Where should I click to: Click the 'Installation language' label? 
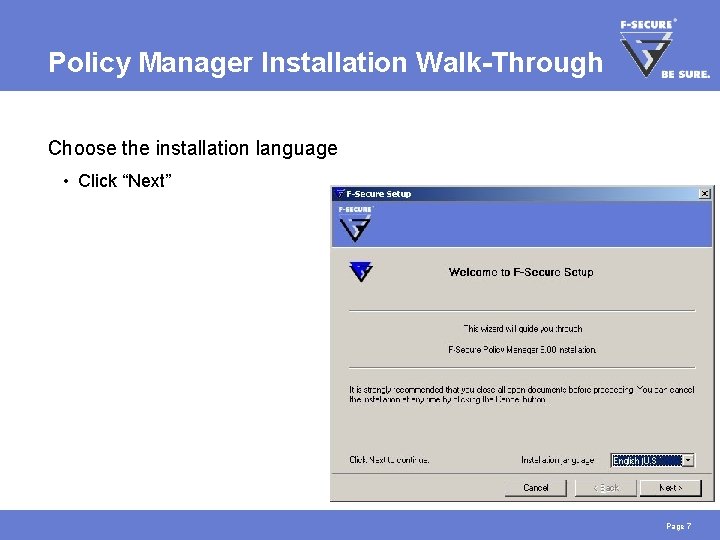pyautogui.click(x=557, y=460)
